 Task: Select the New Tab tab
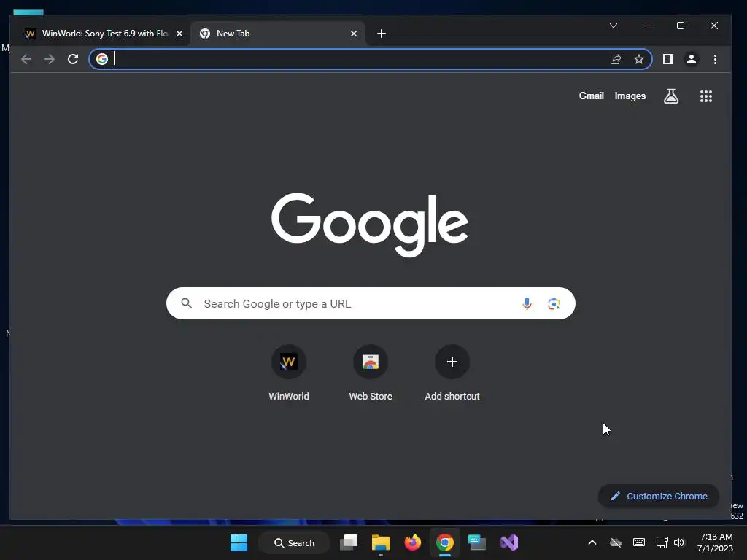278,34
